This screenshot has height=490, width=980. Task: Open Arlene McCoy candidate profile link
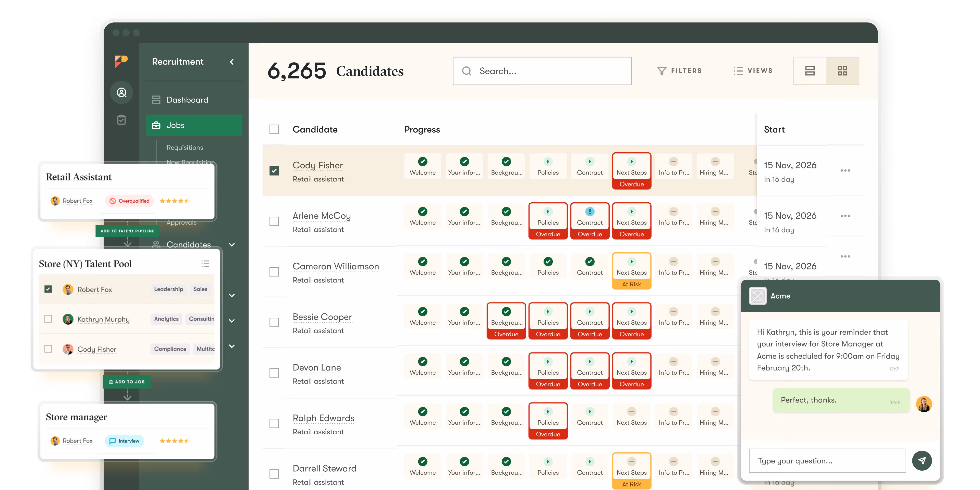tap(322, 216)
